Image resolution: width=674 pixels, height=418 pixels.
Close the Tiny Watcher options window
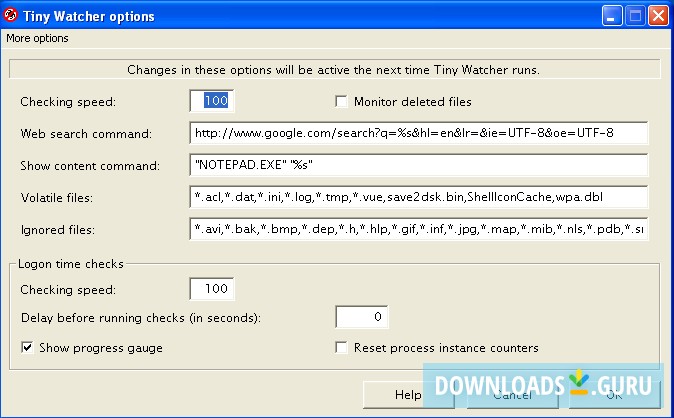659,16
